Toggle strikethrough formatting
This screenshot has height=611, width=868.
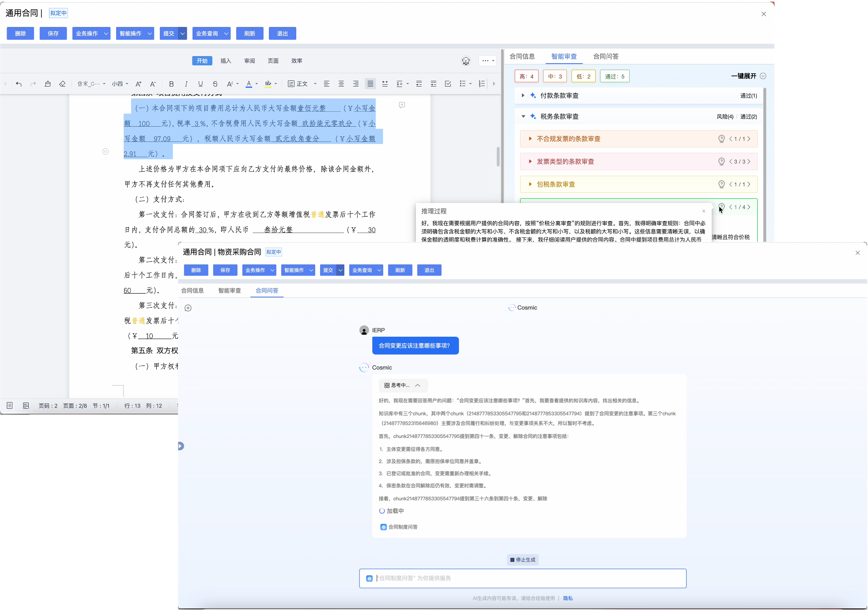[215, 84]
